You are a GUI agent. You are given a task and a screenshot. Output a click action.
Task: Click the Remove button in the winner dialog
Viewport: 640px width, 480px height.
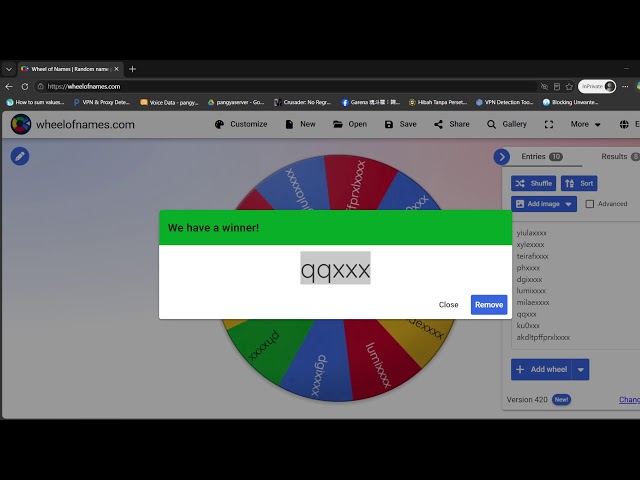489,304
